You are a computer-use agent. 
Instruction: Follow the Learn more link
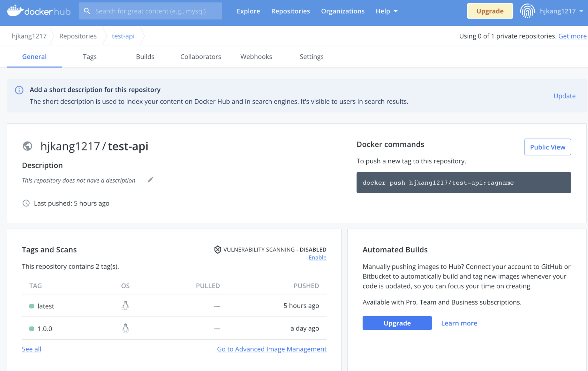click(x=459, y=323)
